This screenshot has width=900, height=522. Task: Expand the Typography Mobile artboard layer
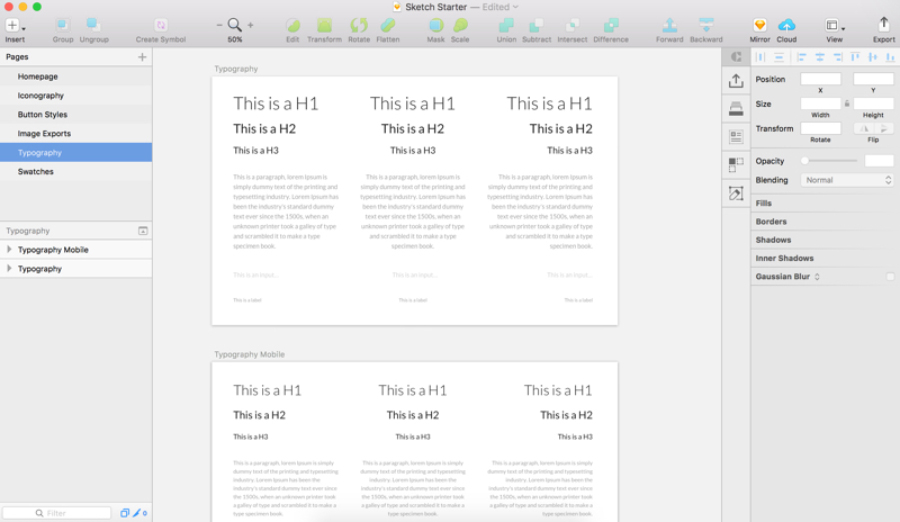click(x=9, y=249)
